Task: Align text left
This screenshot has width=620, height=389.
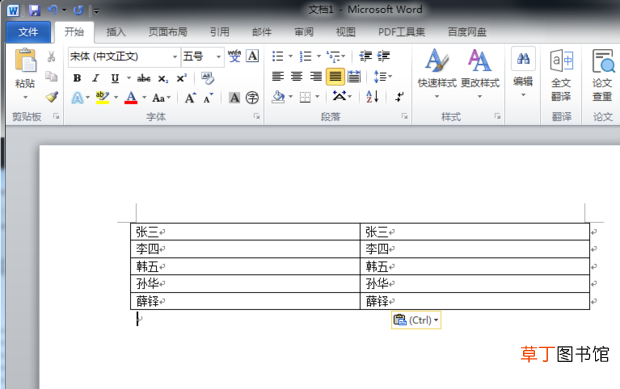Action: pos(278,76)
